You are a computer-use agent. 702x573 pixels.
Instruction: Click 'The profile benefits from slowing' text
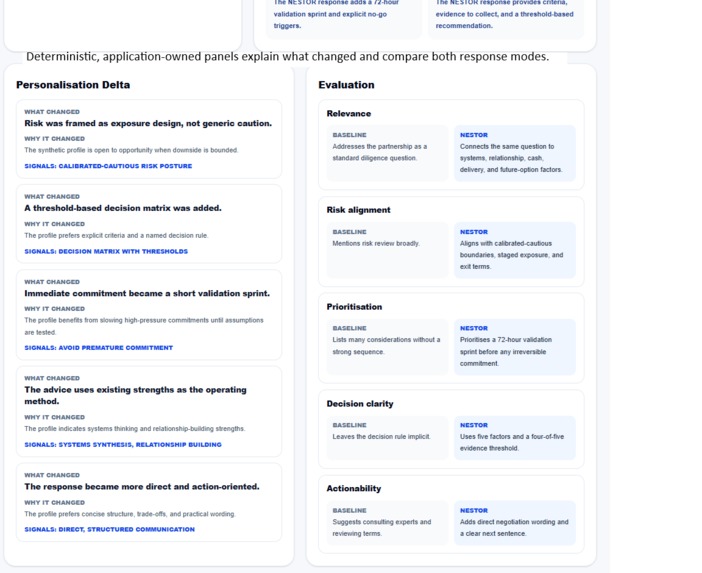click(x=144, y=326)
